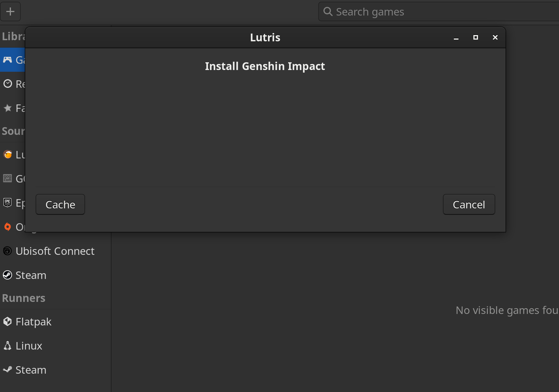This screenshot has width=559, height=392.
Task: Select the Games library entry
Action: [13, 60]
